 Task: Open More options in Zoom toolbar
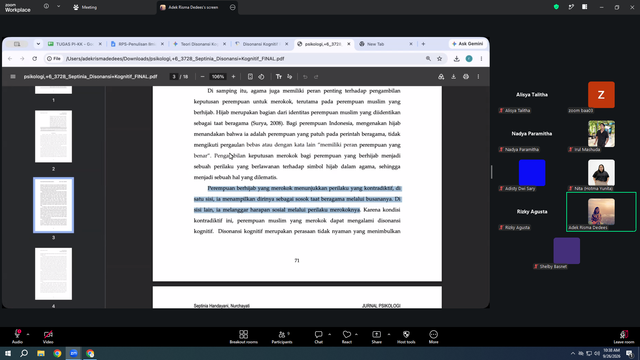(x=433, y=337)
